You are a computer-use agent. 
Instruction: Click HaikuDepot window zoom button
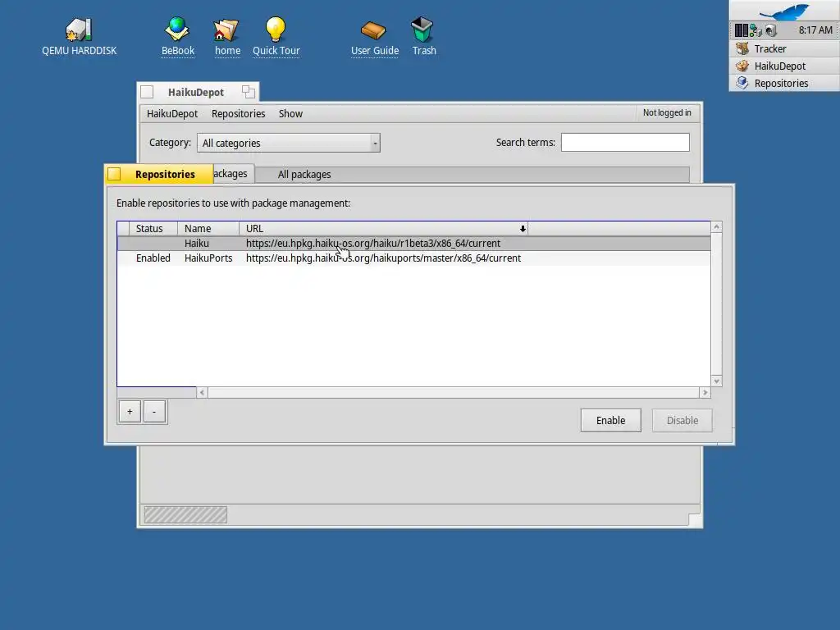click(x=248, y=92)
